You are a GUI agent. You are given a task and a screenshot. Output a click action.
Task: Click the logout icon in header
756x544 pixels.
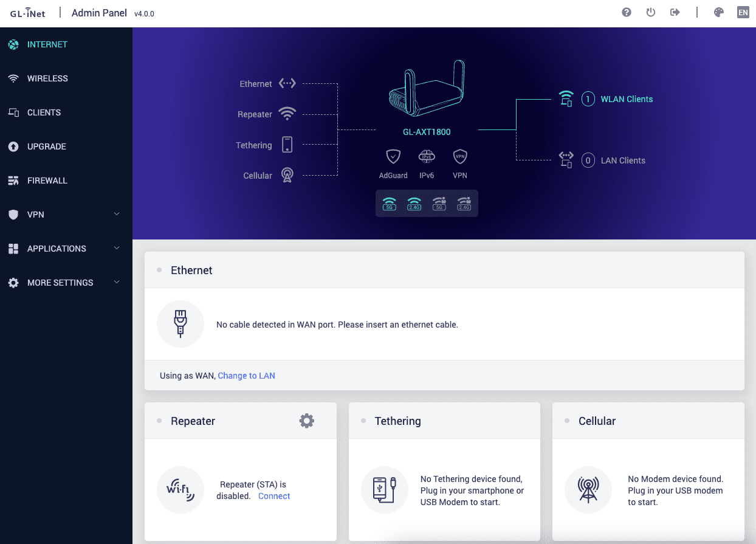pos(675,13)
